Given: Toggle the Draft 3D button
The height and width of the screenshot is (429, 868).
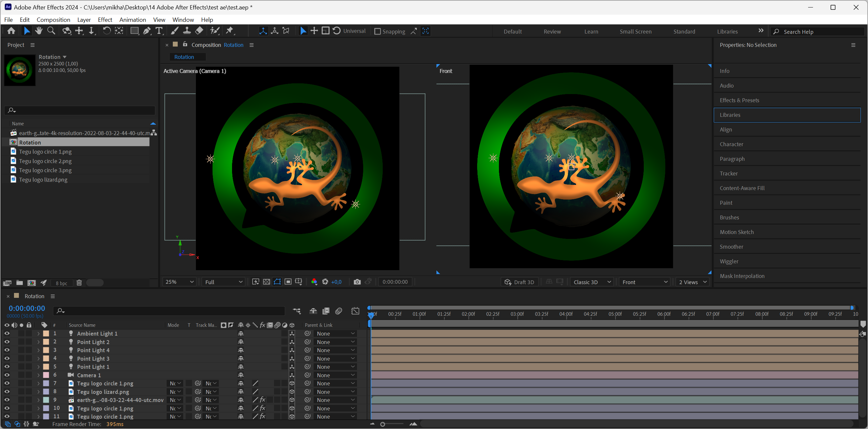Looking at the screenshot, I should (x=519, y=282).
